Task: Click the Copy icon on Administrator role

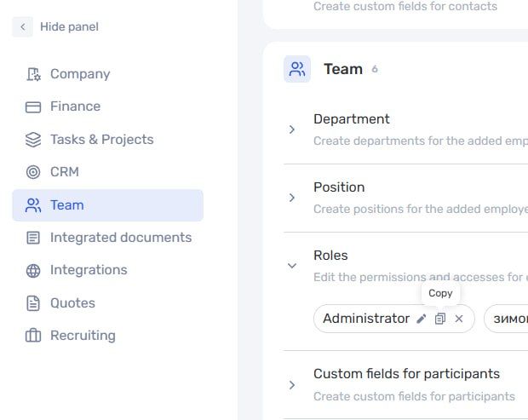Action: click(440, 319)
